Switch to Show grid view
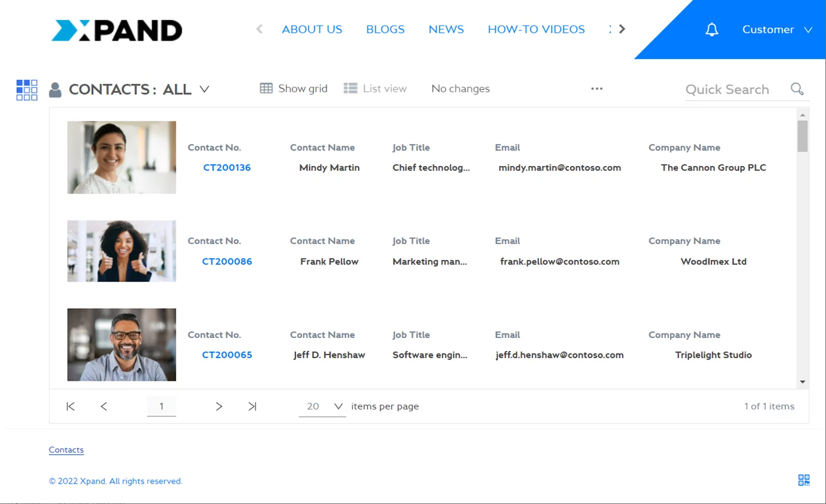Viewport: 826px width, 504px height. 294,89
